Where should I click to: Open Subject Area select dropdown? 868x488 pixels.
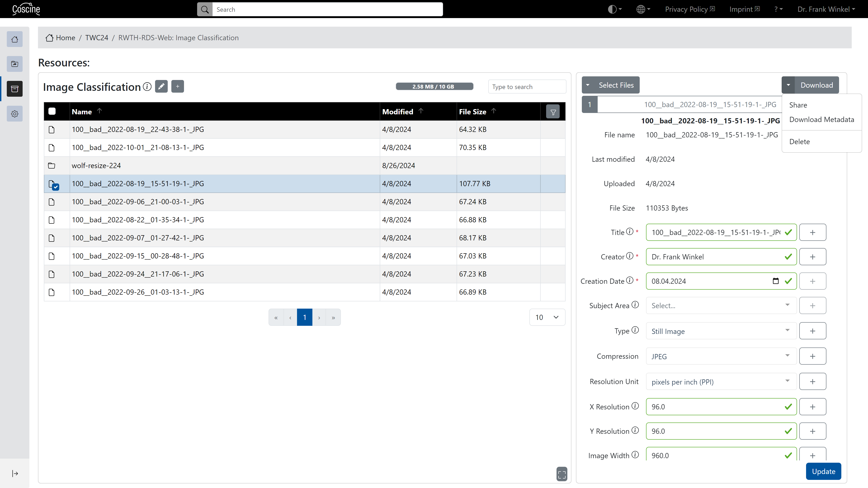click(721, 305)
